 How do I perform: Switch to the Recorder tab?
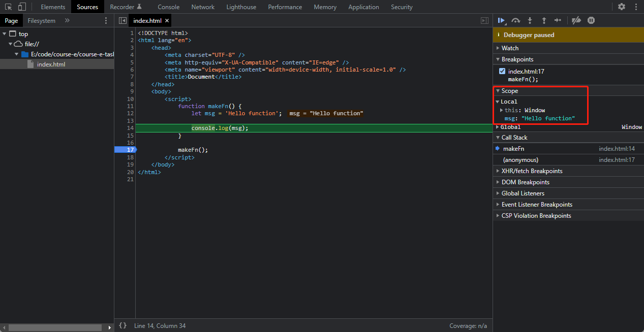(x=126, y=7)
